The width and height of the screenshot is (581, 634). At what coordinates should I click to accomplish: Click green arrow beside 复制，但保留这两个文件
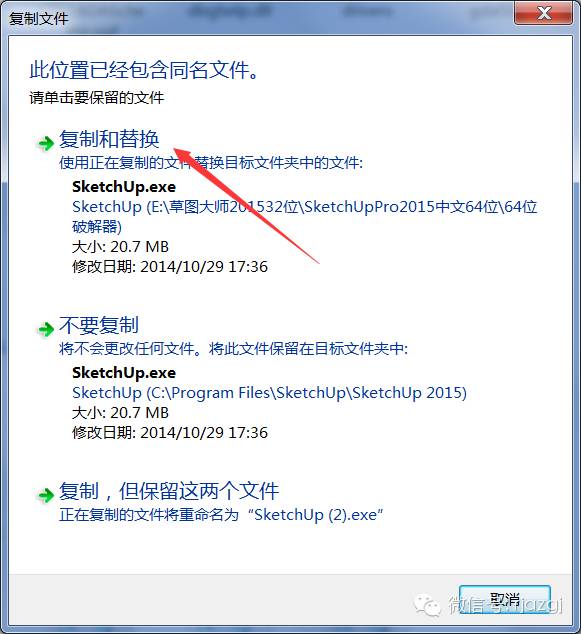45,495
